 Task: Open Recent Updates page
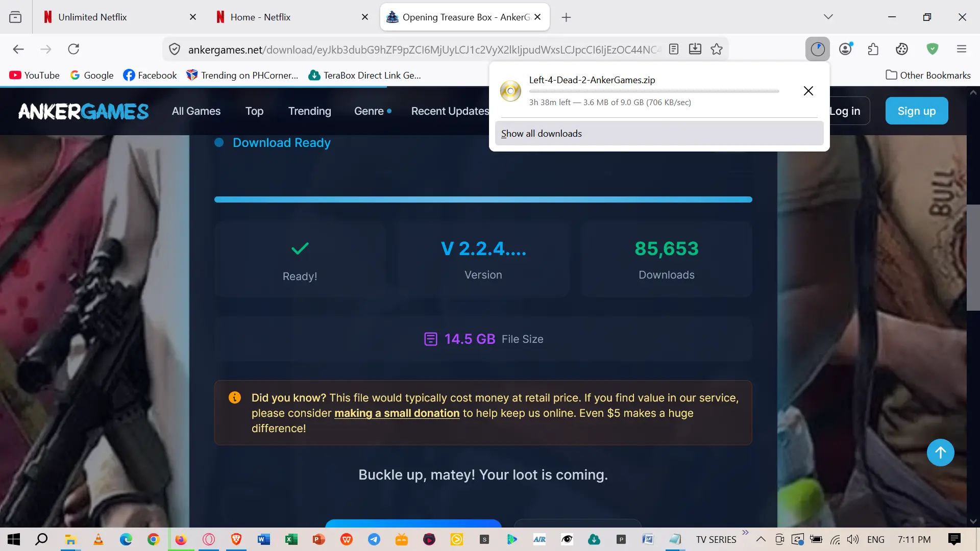pos(450,111)
